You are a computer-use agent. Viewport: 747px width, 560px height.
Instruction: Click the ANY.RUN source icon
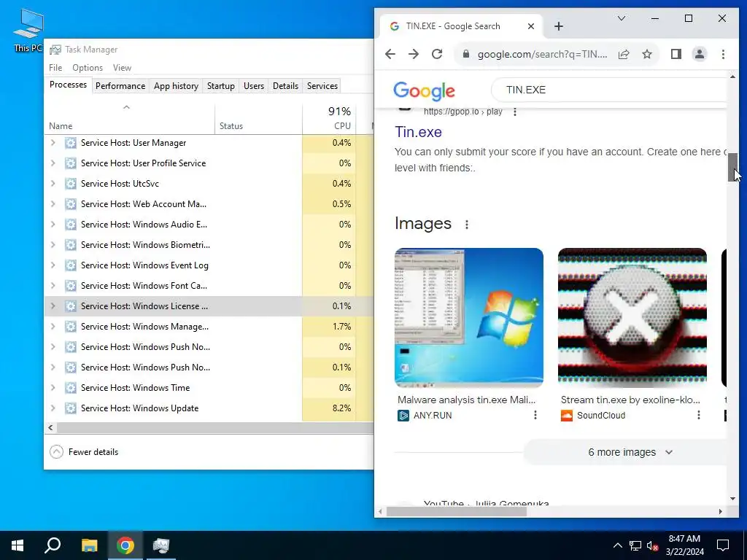(403, 415)
